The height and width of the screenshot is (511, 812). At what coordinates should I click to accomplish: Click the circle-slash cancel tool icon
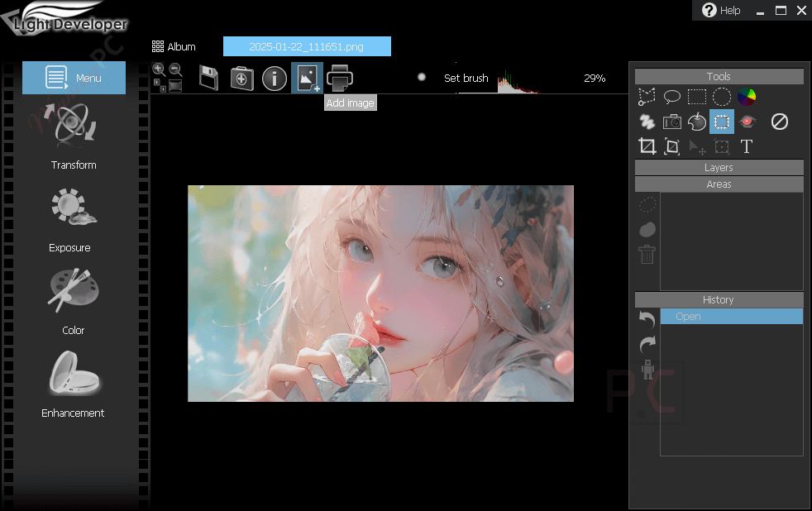tap(780, 122)
